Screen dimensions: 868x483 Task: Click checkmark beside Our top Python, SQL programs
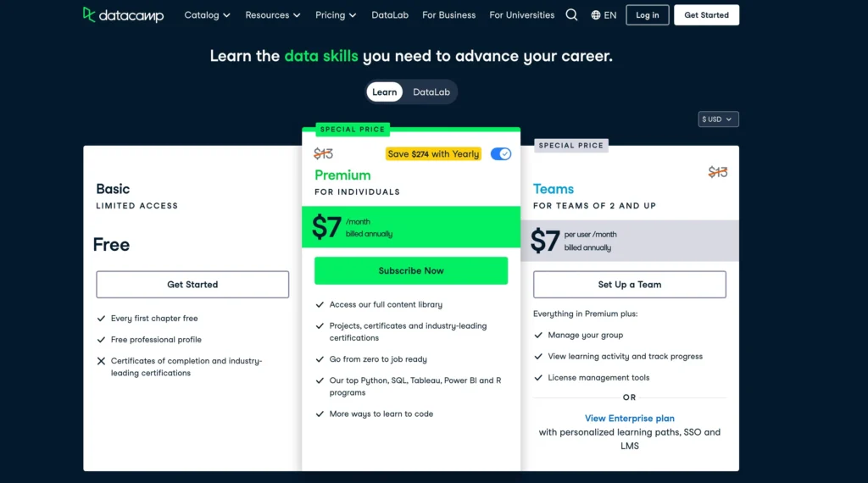[320, 380]
